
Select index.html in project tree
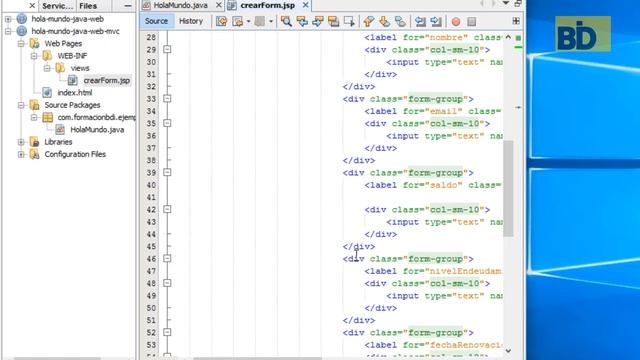75,93
